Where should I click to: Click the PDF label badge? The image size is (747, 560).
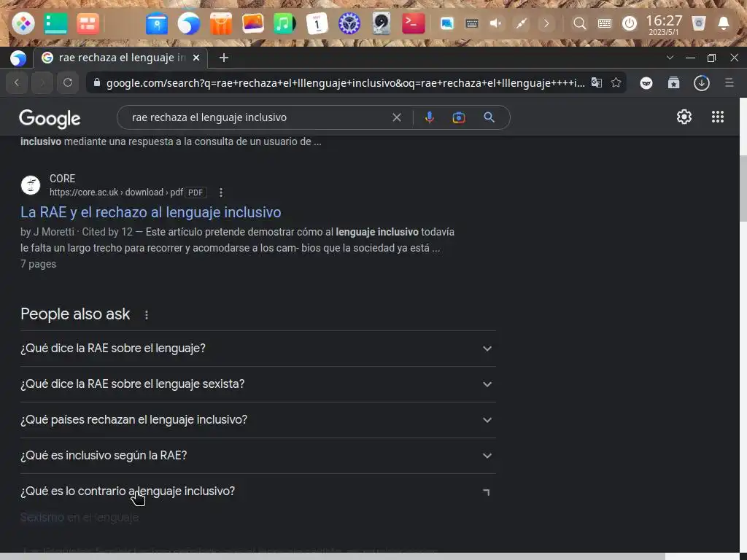coord(196,192)
